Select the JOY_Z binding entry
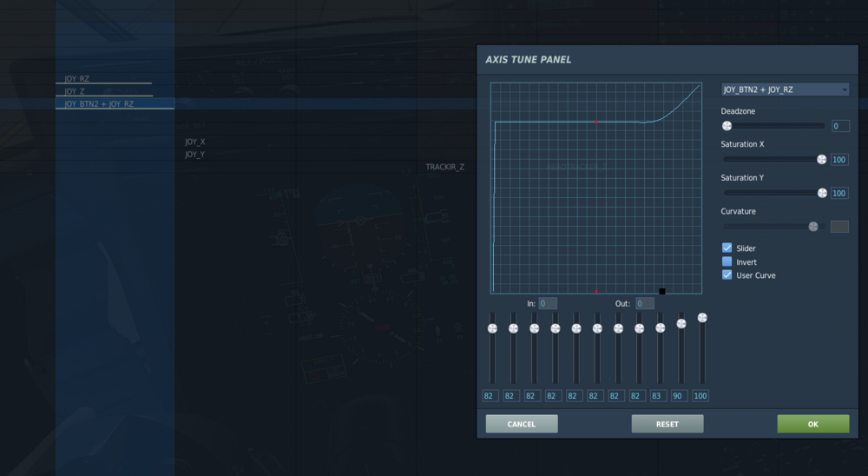 (75, 91)
